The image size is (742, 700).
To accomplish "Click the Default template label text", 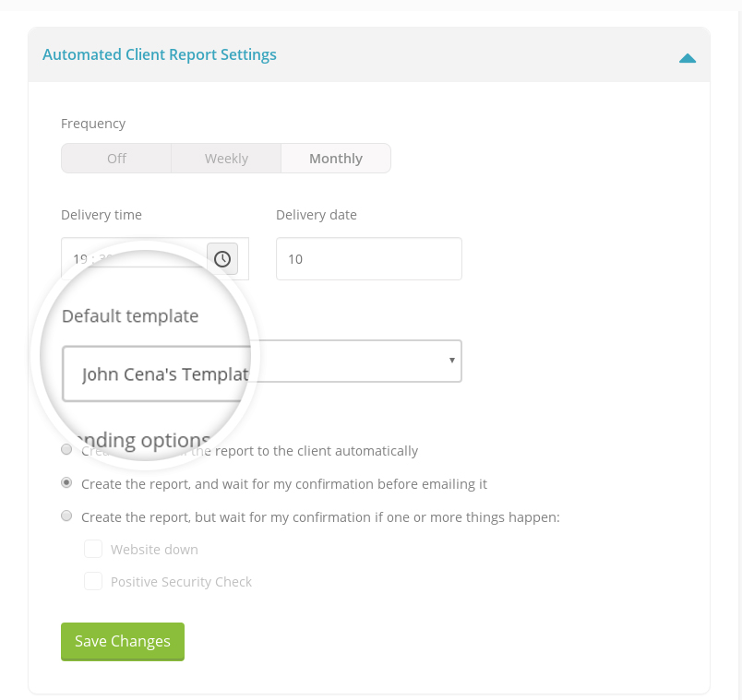I will [x=130, y=316].
